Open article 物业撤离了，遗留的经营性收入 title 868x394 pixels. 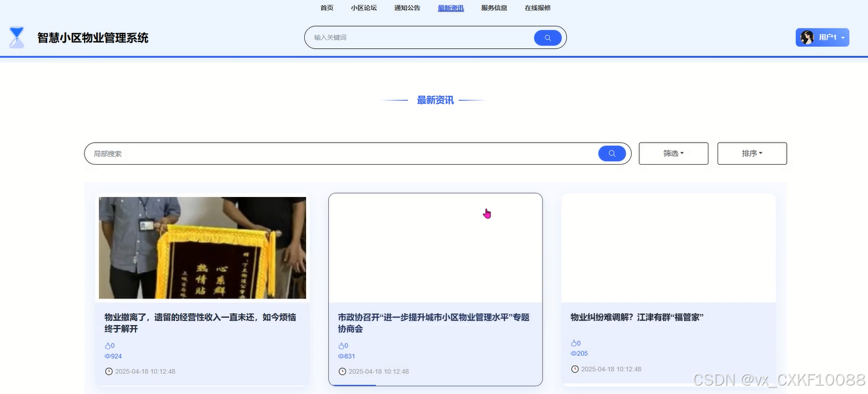tap(200, 323)
